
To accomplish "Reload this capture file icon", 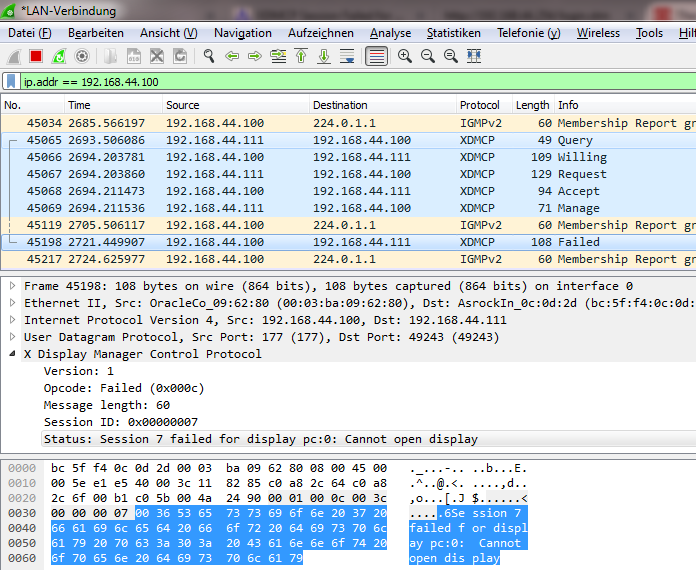I will [x=180, y=56].
